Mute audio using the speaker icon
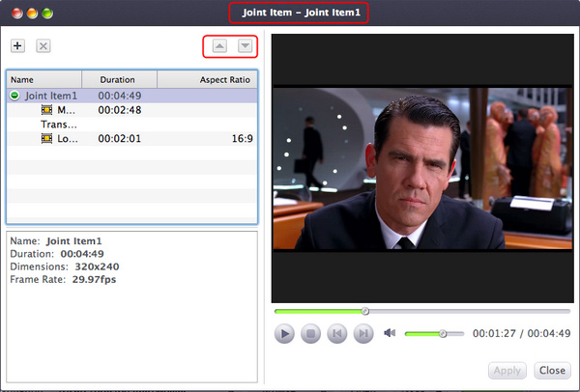 390,334
